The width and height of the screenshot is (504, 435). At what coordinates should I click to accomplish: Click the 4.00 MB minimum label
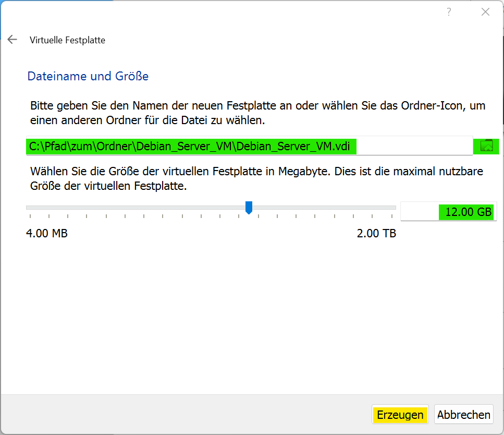click(47, 233)
